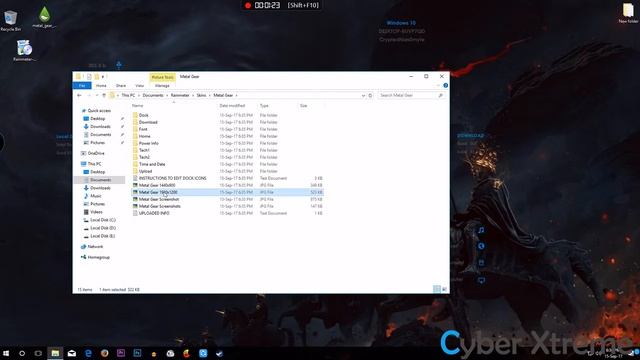This screenshot has width=640, height=360.
Task: Open the Share ribbon tab
Action: coord(121,86)
